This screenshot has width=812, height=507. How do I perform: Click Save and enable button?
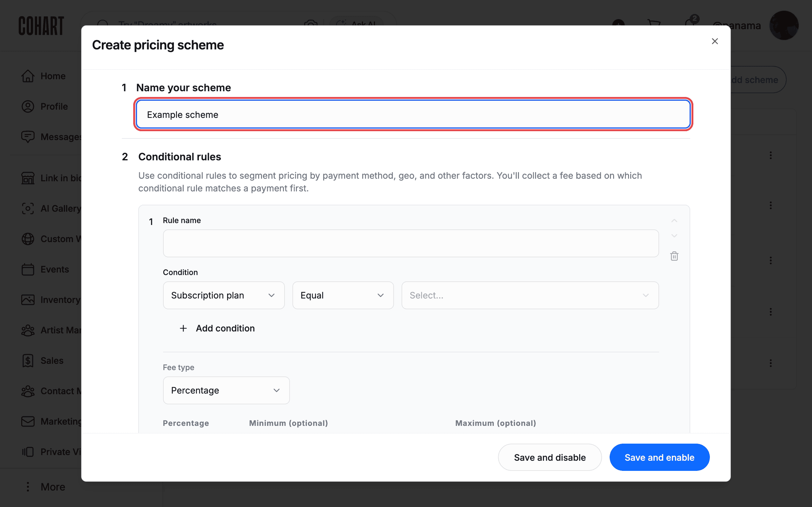click(x=659, y=457)
